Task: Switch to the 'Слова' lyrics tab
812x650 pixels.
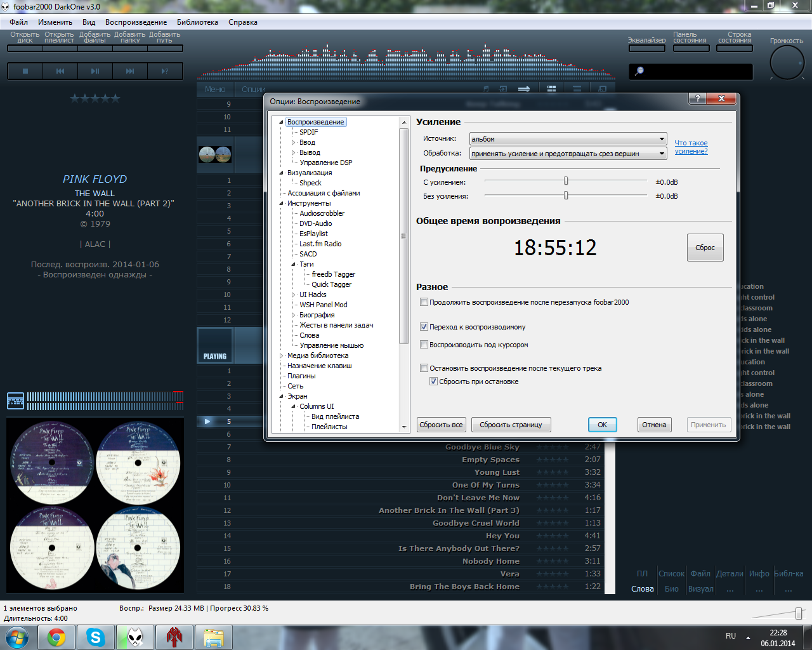Action: tap(642, 589)
